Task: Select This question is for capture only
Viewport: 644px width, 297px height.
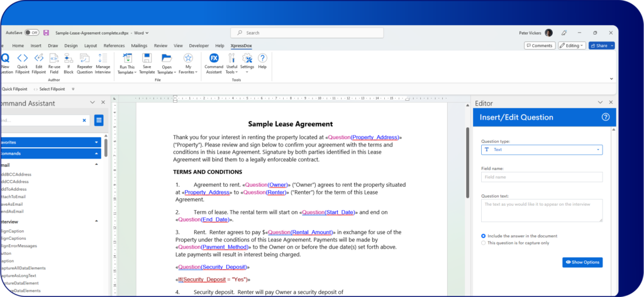Action: click(483, 243)
